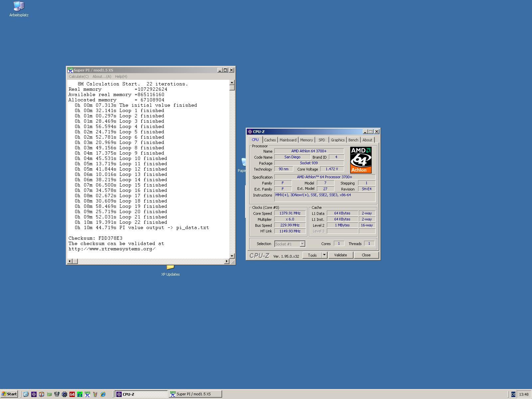
Task: Switch to the Caches tab
Action: pyautogui.click(x=270, y=140)
